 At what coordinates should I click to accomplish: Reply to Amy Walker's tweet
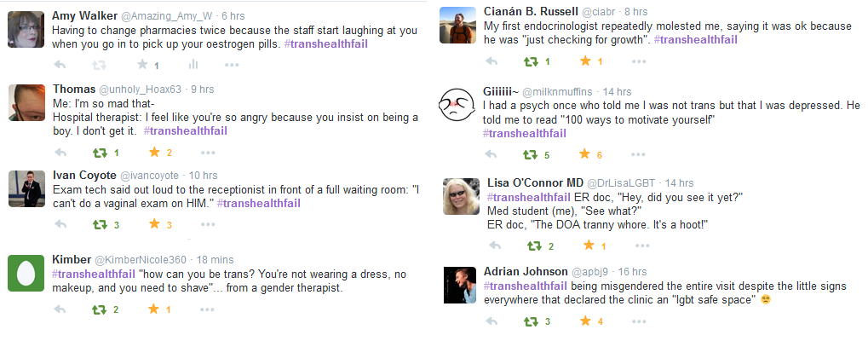pos(60,65)
